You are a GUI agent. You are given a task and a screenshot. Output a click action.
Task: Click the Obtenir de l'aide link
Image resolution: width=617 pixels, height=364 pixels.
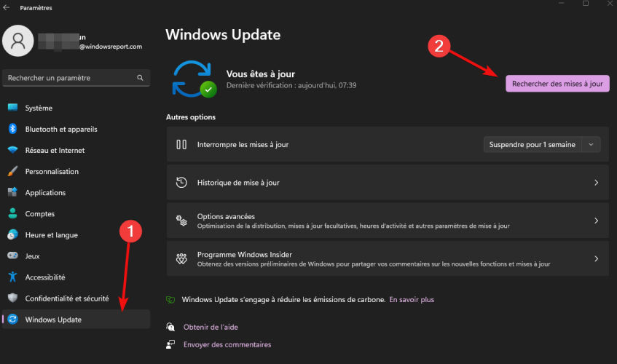pyautogui.click(x=211, y=327)
